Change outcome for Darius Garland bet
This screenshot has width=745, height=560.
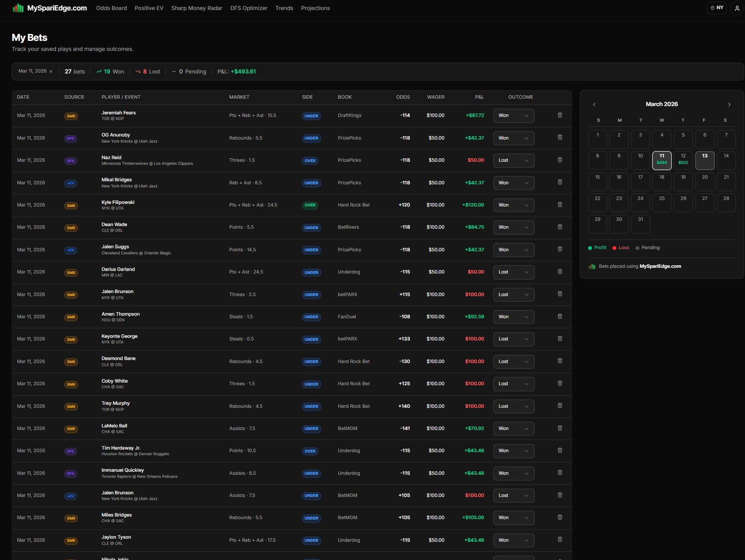pyautogui.click(x=514, y=272)
